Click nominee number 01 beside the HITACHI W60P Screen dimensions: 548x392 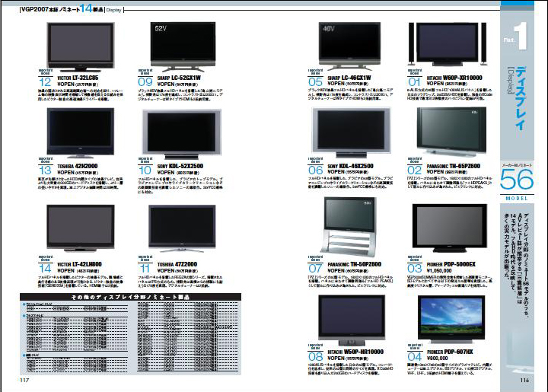(414, 82)
